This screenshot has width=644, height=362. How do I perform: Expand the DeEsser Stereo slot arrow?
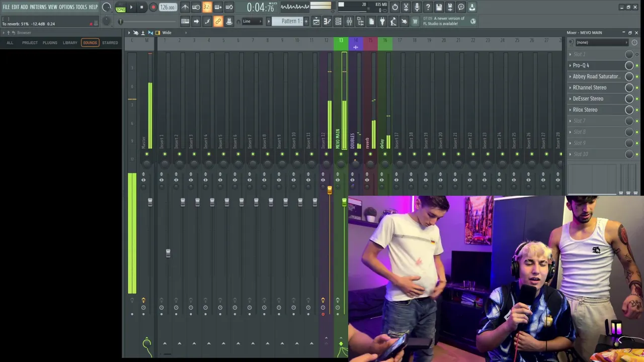tap(570, 99)
